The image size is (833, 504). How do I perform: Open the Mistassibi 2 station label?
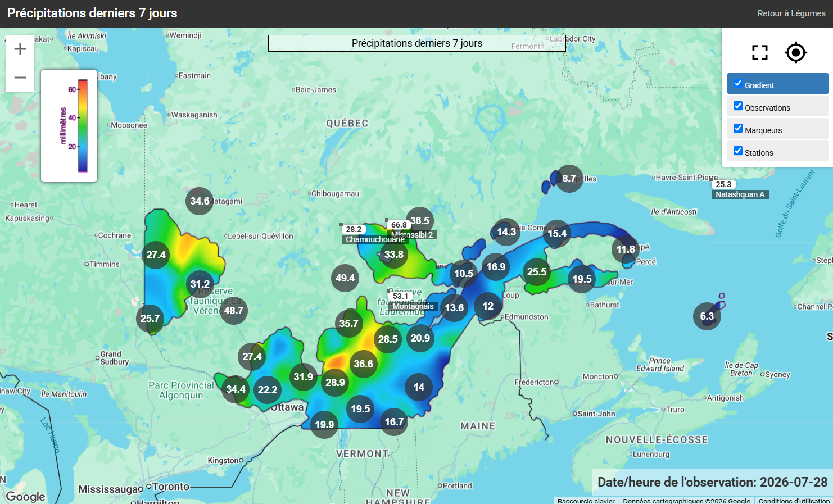pos(412,235)
